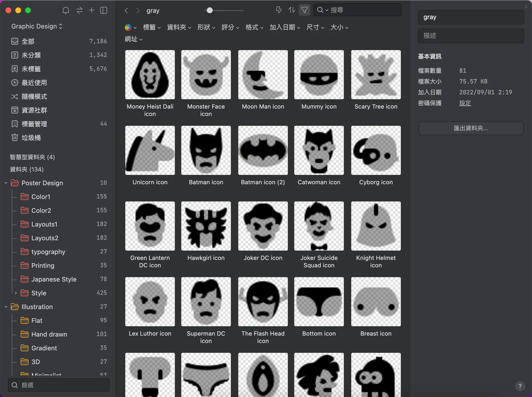Open the 標籤 tag filter dropdown
Image resolution: width=532 pixels, height=397 pixels.
152,27
